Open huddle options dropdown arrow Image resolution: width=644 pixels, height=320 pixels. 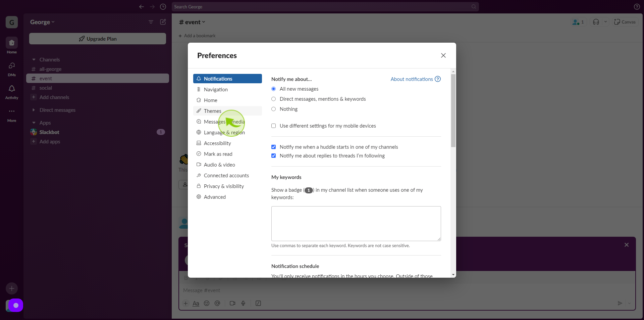605,22
